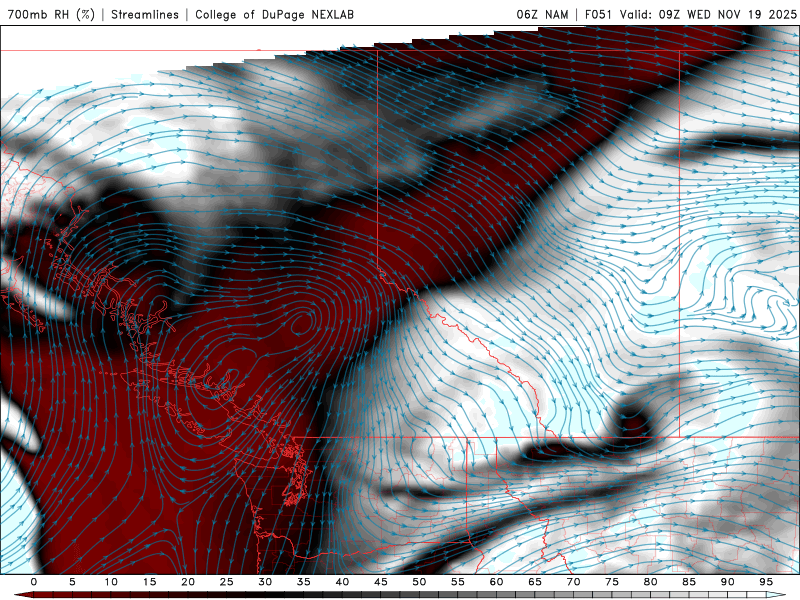The height and width of the screenshot is (600, 800).
Task: Click the "20" label on the color scale
Action: (x=188, y=582)
